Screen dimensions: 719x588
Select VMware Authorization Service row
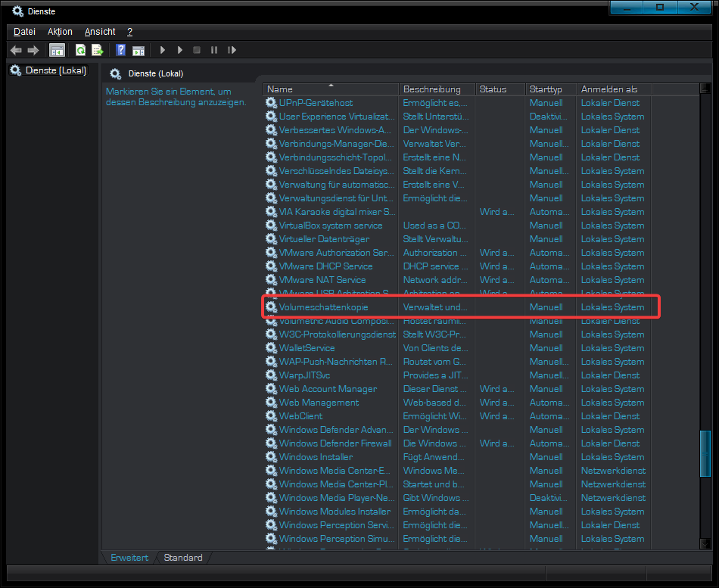459,253
